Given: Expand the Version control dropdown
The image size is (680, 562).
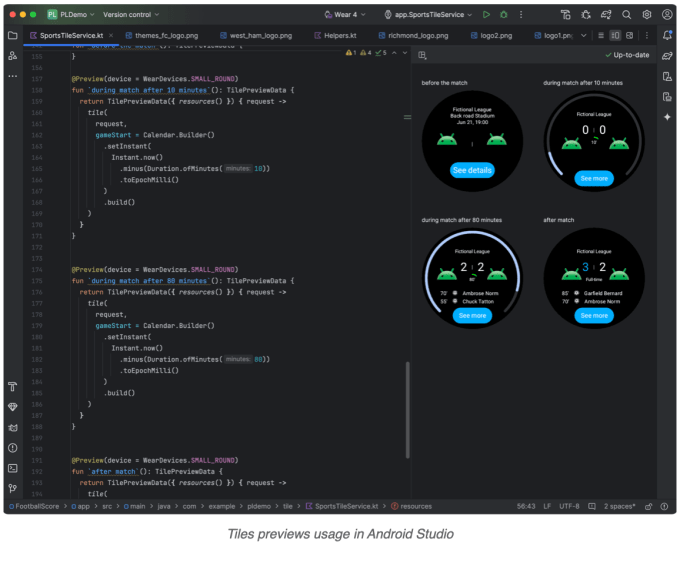Looking at the screenshot, I should pos(129,15).
